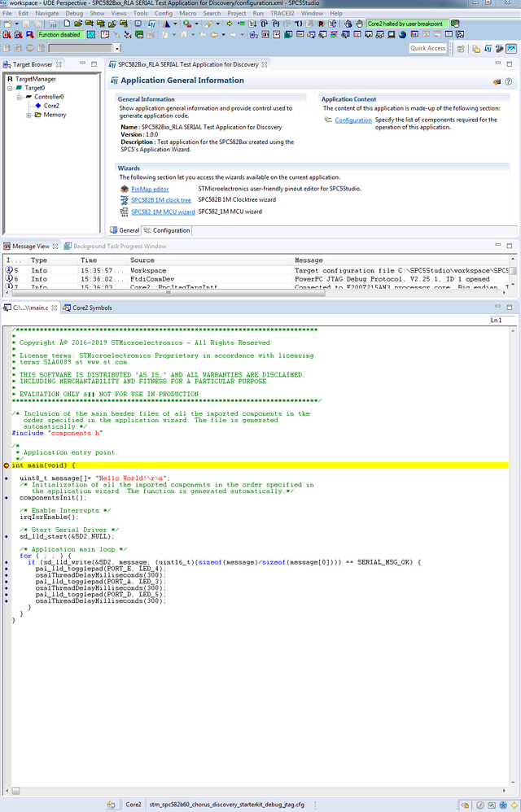
Task: Click the hand icon in the toolbar
Action: tap(359, 24)
